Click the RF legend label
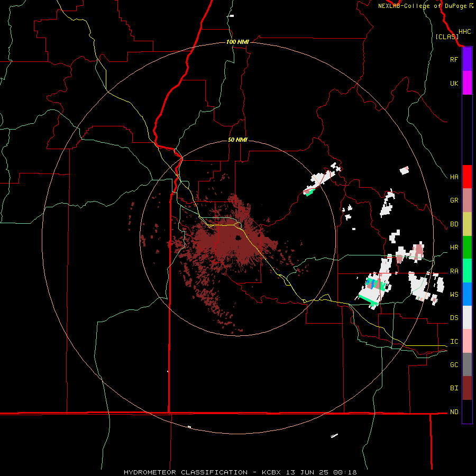The width and height of the screenshot is (476, 476). pyautogui.click(x=454, y=59)
